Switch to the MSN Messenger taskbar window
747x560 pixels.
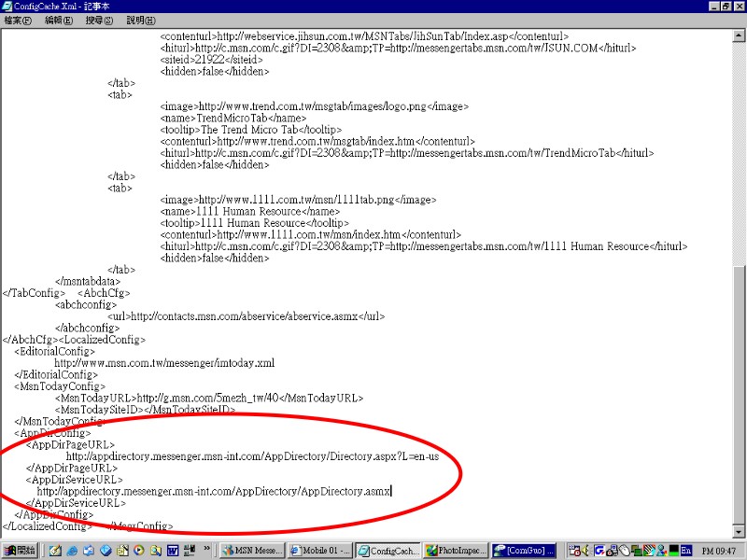tap(252, 551)
